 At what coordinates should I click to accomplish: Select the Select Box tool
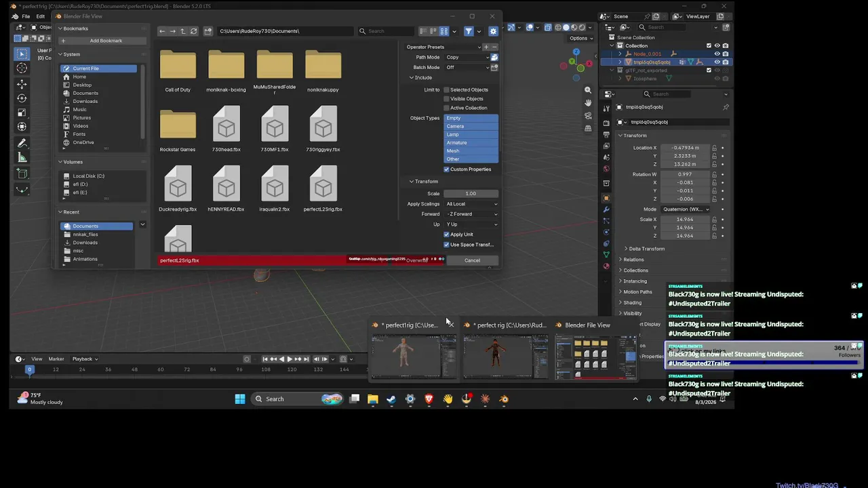tap(22, 54)
